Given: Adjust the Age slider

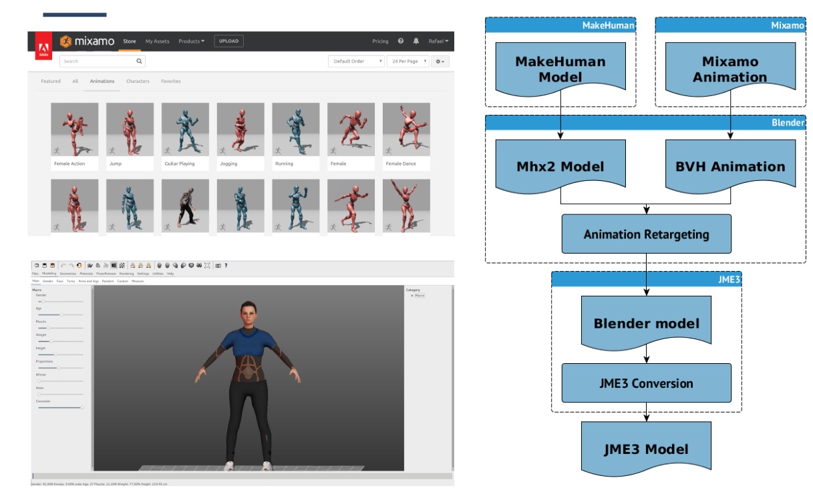Looking at the screenshot, I should pyautogui.click(x=60, y=314).
